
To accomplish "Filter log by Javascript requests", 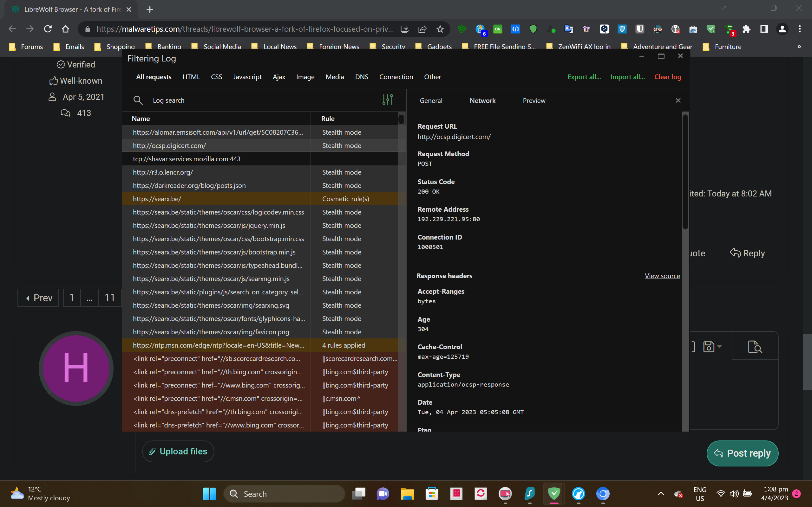I will [247, 77].
